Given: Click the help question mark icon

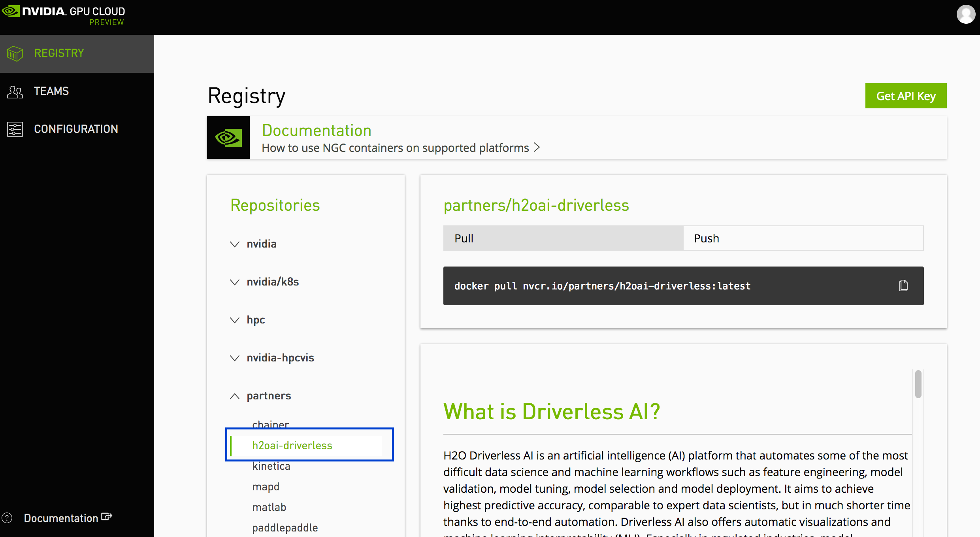Looking at the screenshot, I should point(7,518).
